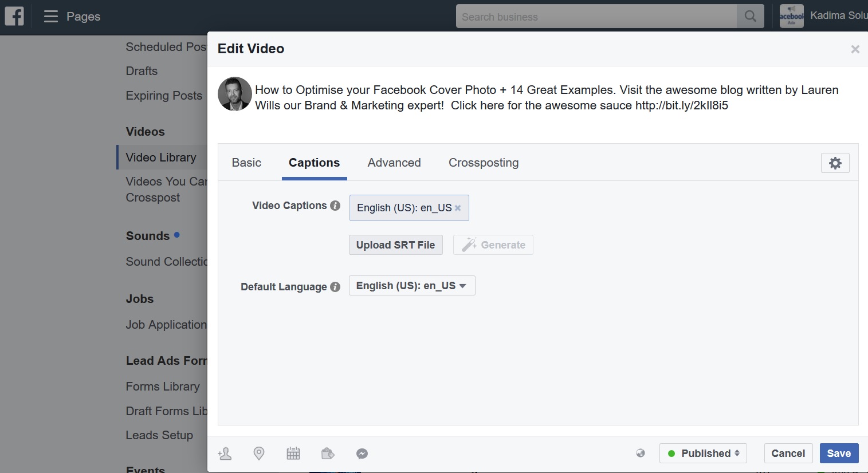The height and width of the screenshot is (473, 868).
Task: Open the Default Language dropdown
Action: (x=411, y=286)
